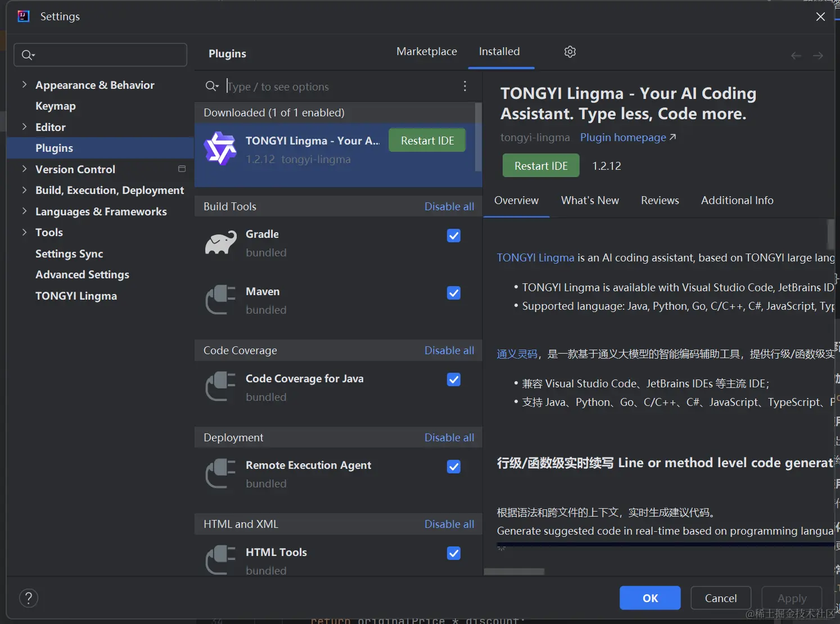Image resolution: width=840 pixels, height=624 pixels.
Task: Go back with the left arrow
Action: pos(796,56)
